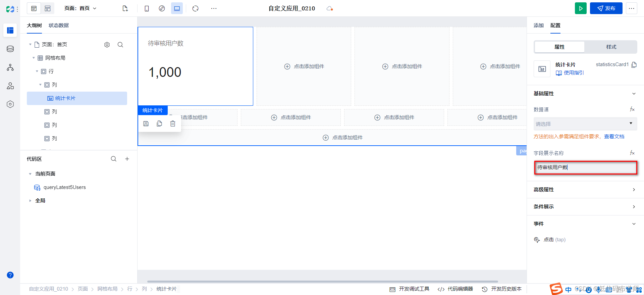Save the statistics card as template

[146, 124]
